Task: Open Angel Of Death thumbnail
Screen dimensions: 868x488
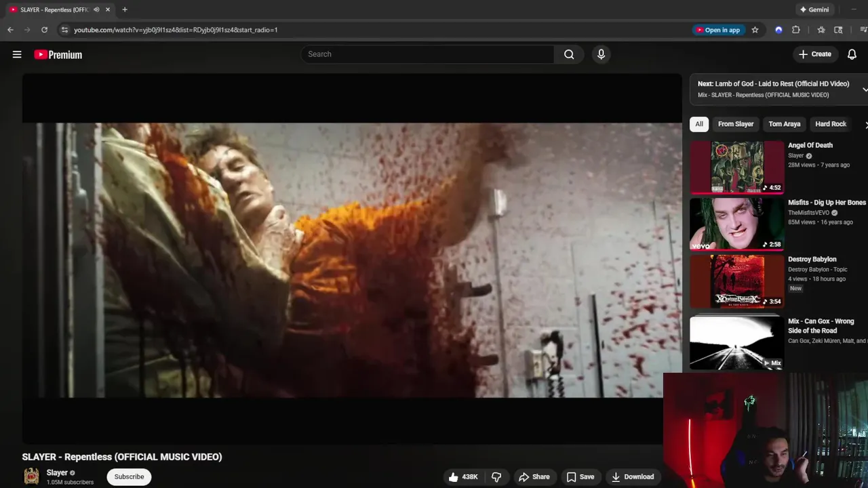Action: click(x=737, y=167)
